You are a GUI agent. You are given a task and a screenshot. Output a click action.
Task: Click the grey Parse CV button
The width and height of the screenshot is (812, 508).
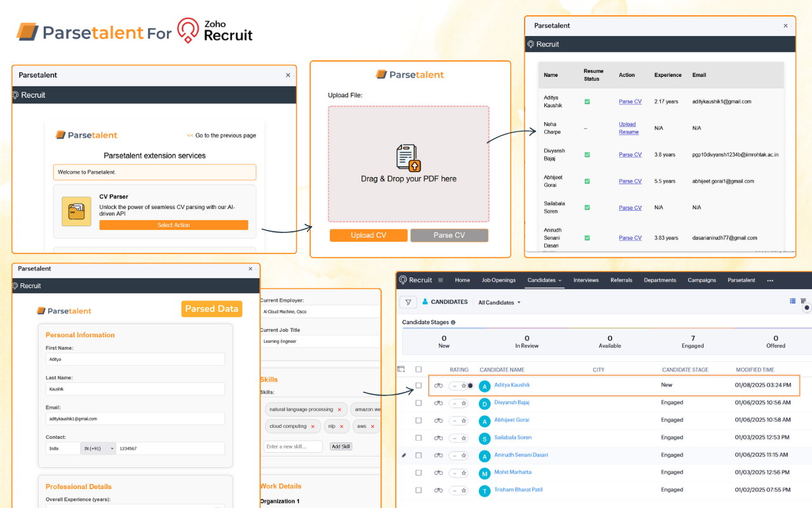click(449, 236)
